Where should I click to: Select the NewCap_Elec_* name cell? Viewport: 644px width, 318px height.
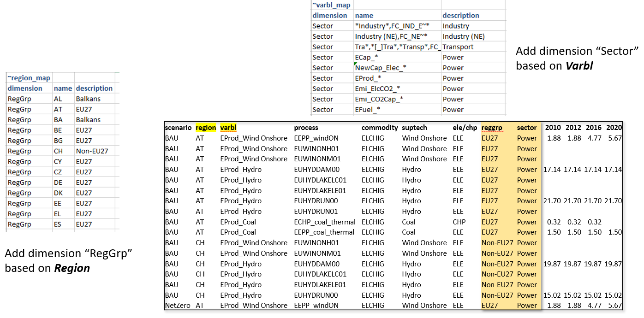[x=397, y=68]
